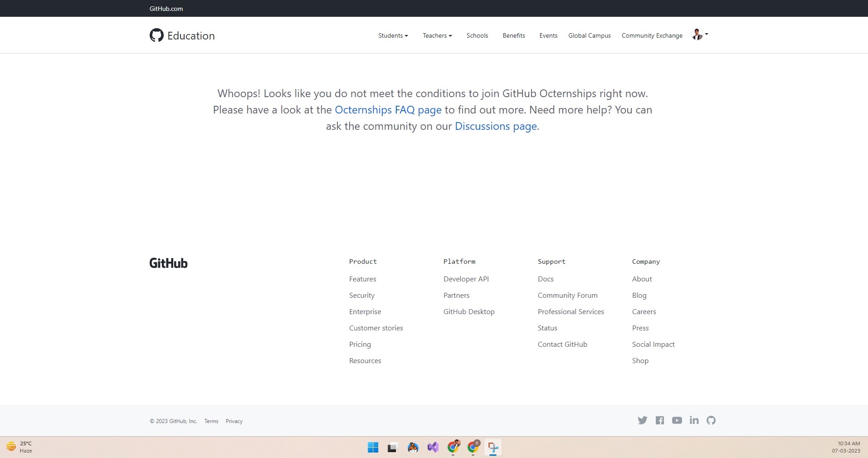The height and width of the screenshot is (458, 868).
Task: Select the GitHub octocat icon in the footer
Action: pos(710,420)
